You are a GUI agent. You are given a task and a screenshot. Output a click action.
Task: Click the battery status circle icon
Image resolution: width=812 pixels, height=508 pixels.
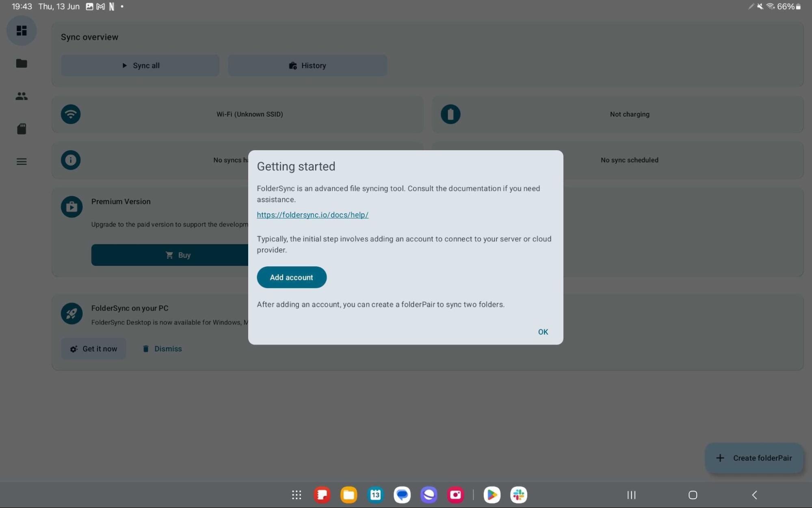[450, 114]
